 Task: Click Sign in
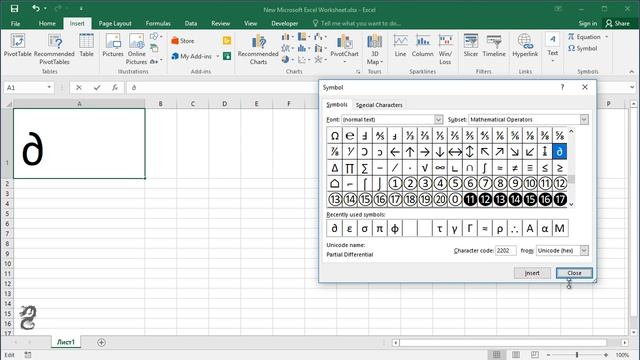click(587, 23)
